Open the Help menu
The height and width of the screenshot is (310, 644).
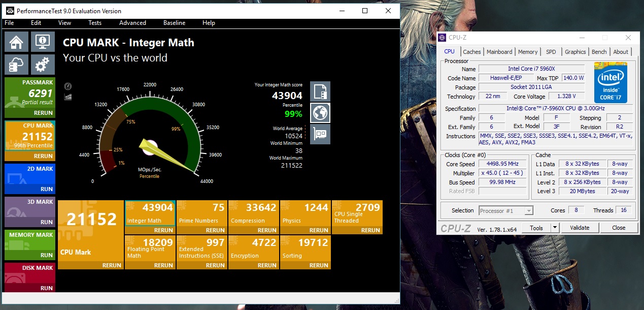[209, 23]
